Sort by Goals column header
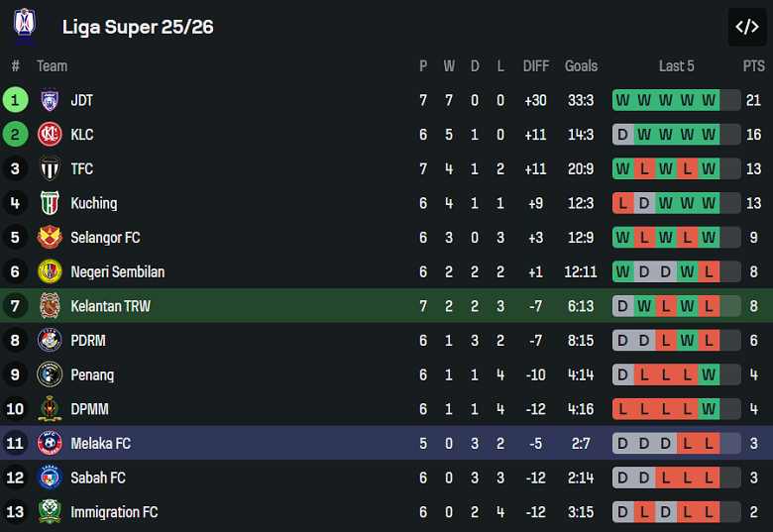Image resolution: width=773 pixels, height=532 pixels. (581, 66)
